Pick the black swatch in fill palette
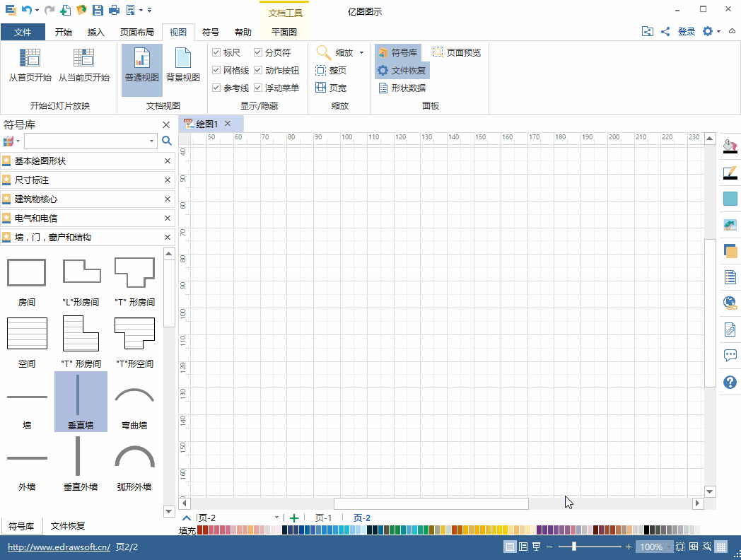Image resolution: width=741 pixels, height=560 pixels. [x=646, y=530]
